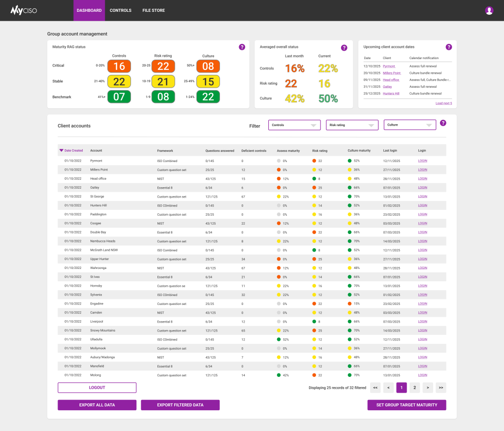Open the FILE STORE tab
Viewport: 504px width, 431px height.
153,10
